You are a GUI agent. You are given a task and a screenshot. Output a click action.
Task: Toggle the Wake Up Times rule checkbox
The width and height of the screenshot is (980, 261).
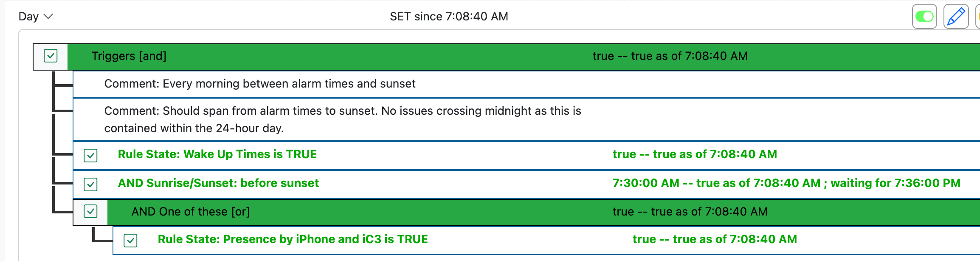90,155
